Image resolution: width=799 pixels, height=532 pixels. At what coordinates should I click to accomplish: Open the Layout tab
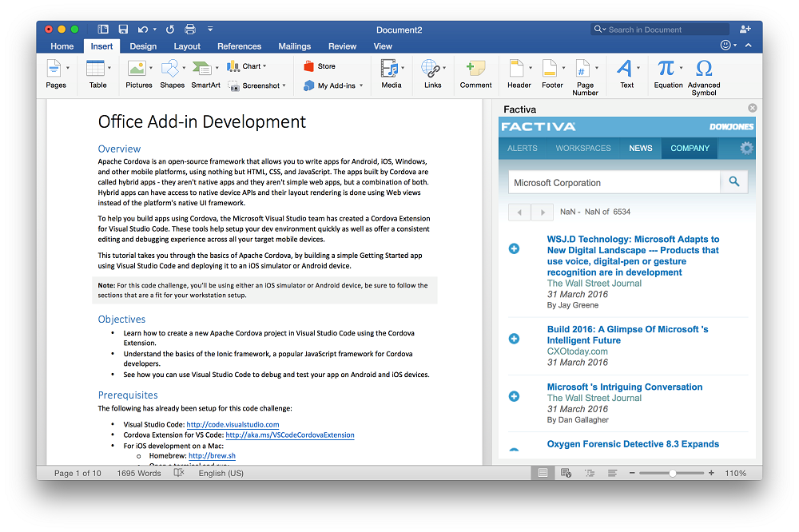[187, 46]
